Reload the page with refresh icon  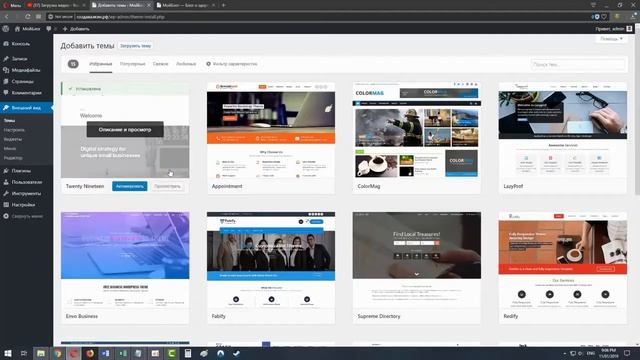point(27,17)
